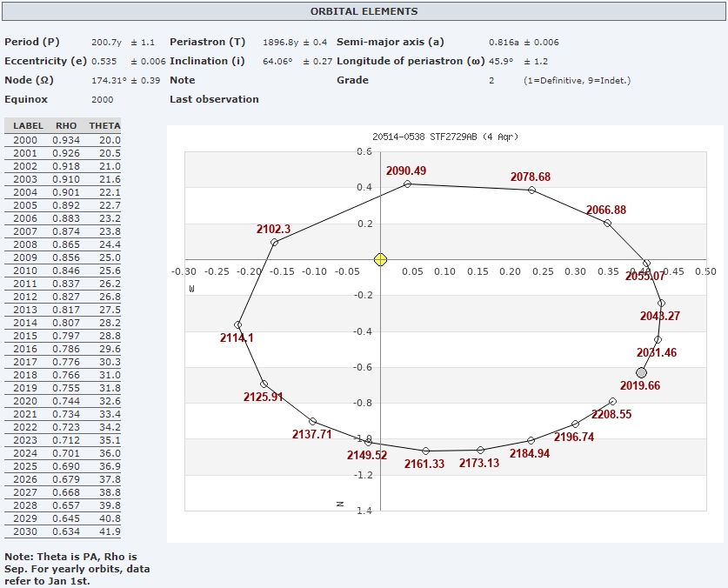
Task: Select the orbit point labeled 2090.49
Action: pos(408,184)
